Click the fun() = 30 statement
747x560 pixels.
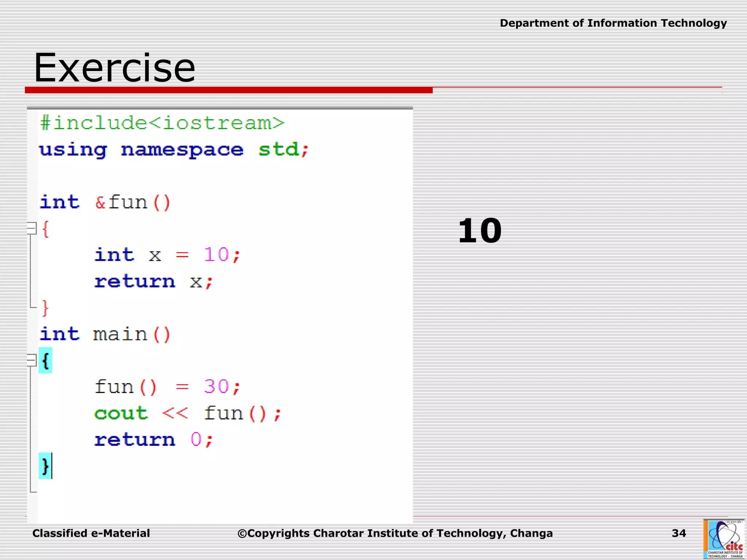tap(167, 387)
